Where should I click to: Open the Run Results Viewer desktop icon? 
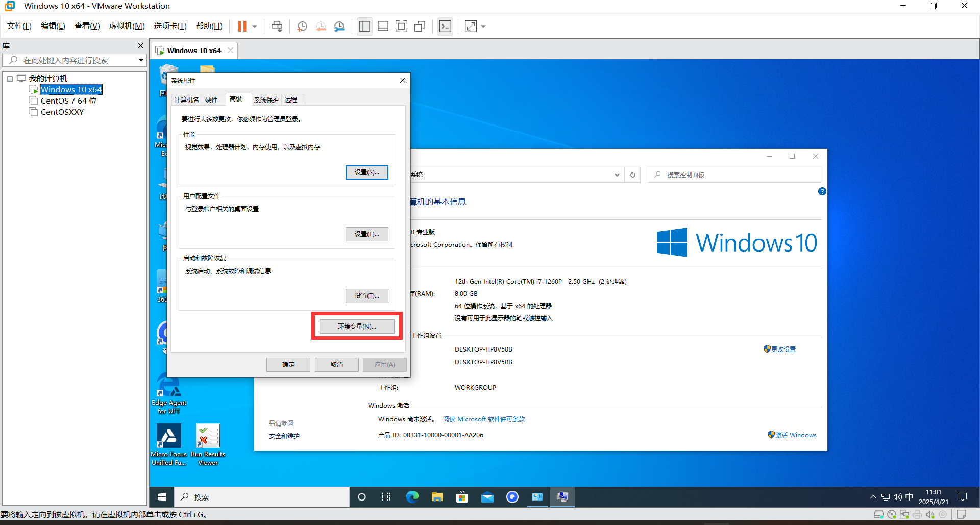pos(208,444)
